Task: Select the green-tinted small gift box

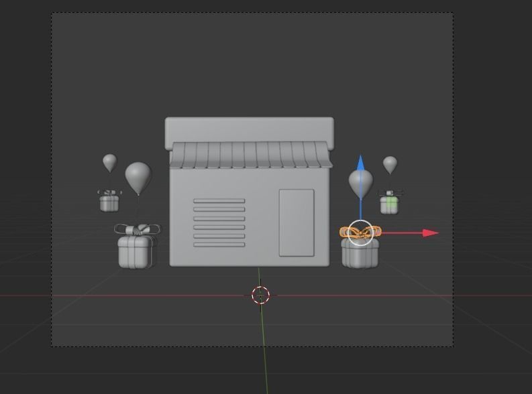Action: [x=389, y=205]
